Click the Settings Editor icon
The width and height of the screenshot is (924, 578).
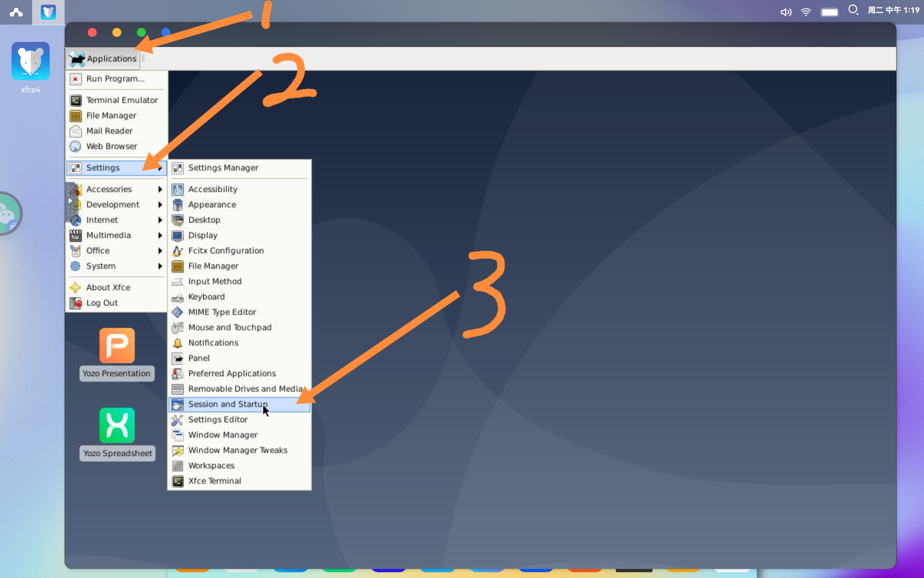pyautogui.click(x=178, y=420)
